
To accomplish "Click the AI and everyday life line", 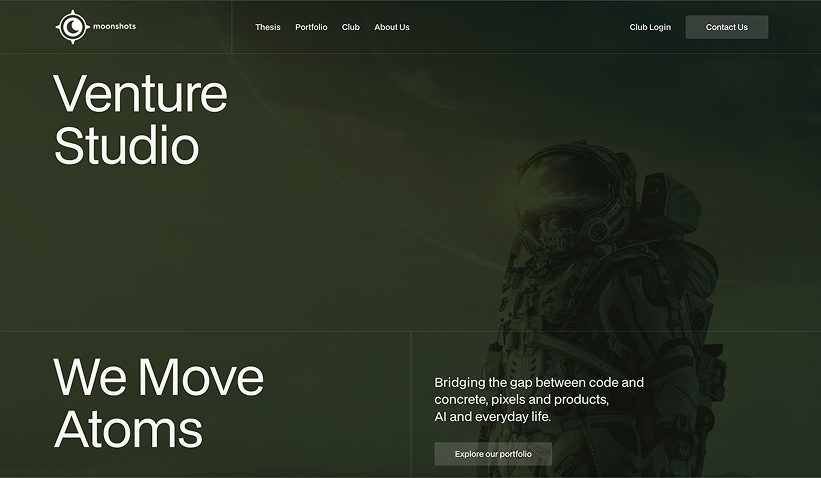I will [493, 416].
